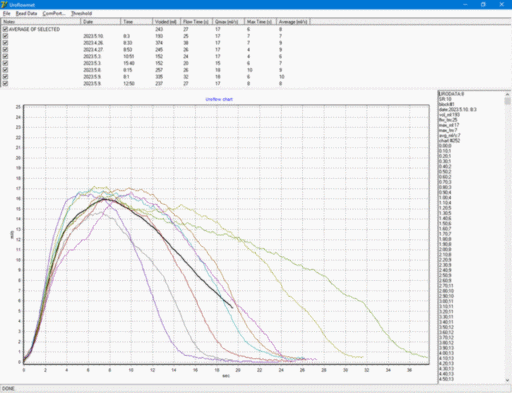The height and width of the screenshot is (393, 512).
Task: Sort by the Notes column header
Action: tap(41, 22)
